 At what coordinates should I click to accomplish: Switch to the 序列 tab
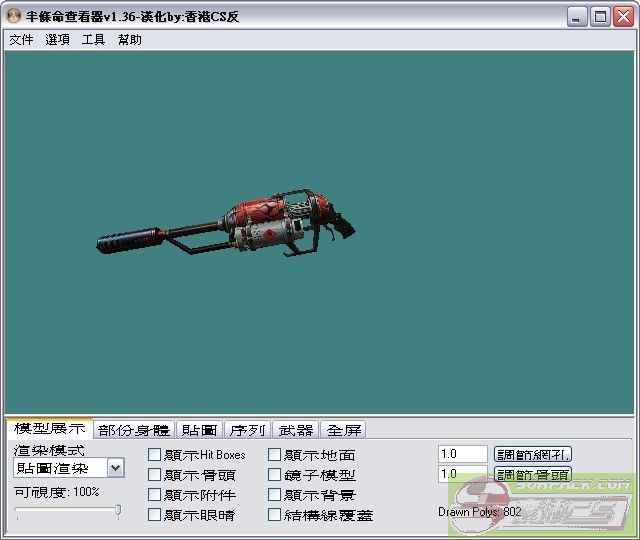tap(247, 430)
